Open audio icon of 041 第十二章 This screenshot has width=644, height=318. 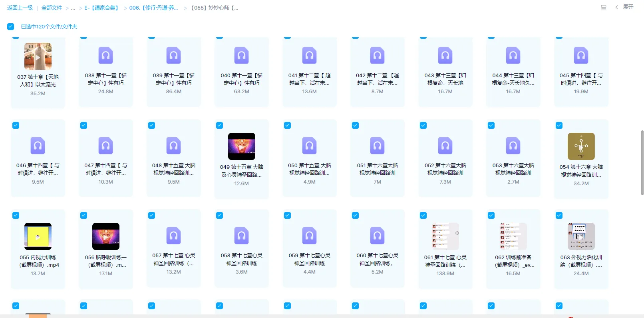tap(309, 55)
